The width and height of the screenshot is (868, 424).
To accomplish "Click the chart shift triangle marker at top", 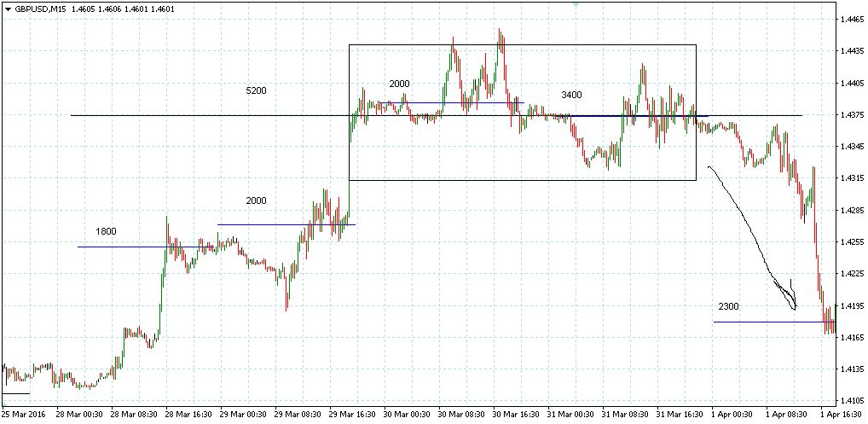I will 576,4.
